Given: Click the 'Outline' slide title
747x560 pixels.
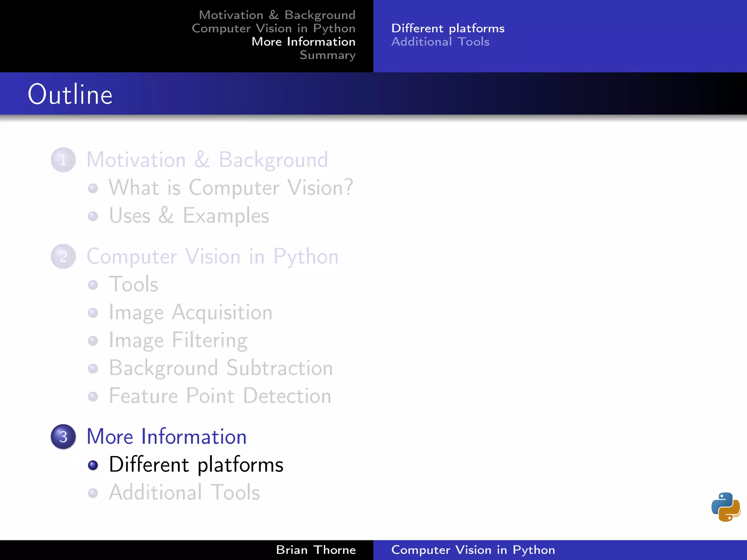Looking at the screenshot, I should point(70,94).
